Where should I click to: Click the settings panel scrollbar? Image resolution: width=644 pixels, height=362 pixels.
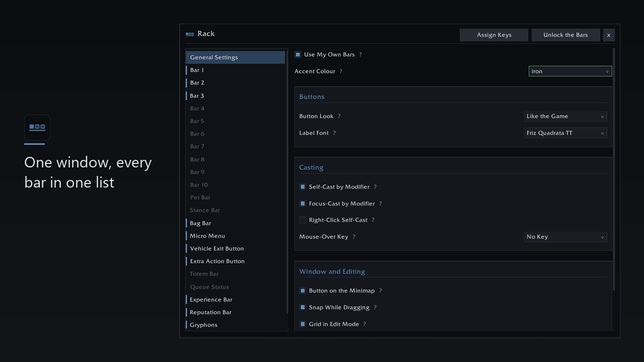614,169
